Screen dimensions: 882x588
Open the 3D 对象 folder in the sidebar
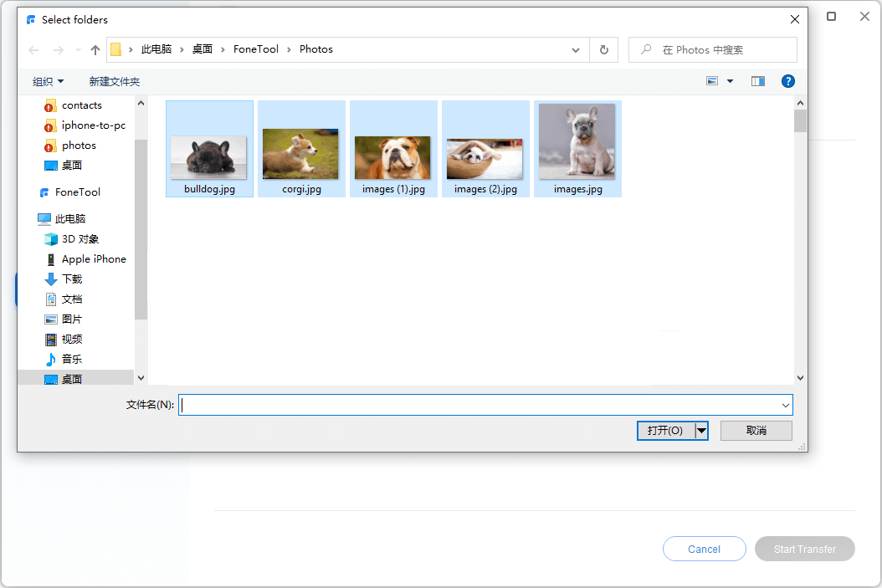tap(80, 239)
